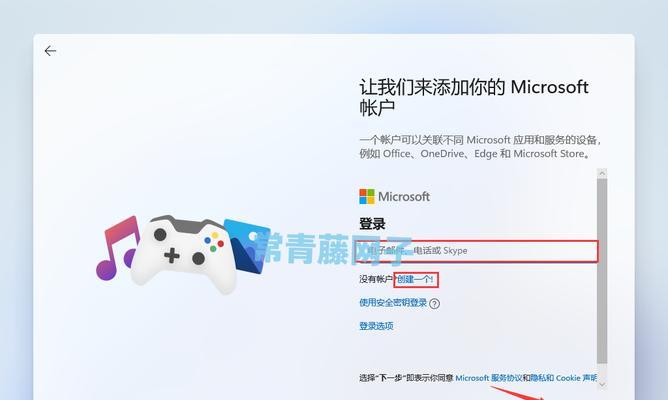Click the 让我们来添加你的 Microsoft 帐户 title
Screen dimensions: 668x400
474,97
